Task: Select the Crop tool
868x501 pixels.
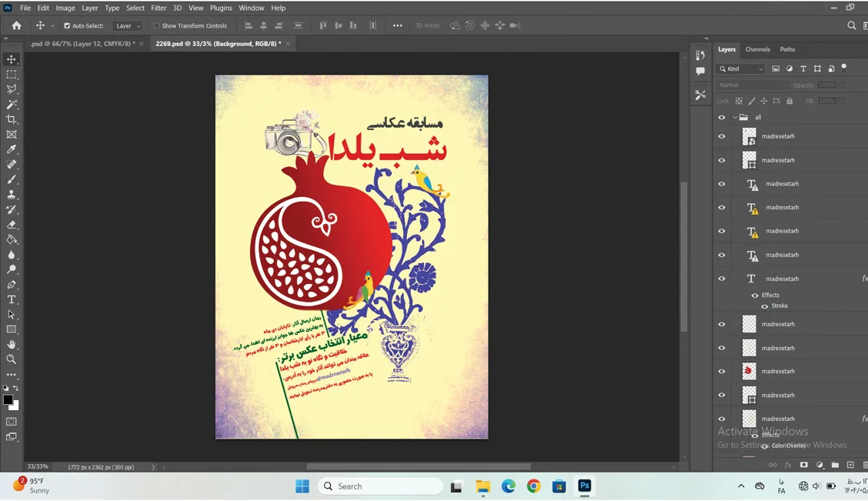Action: pos(11,119)
